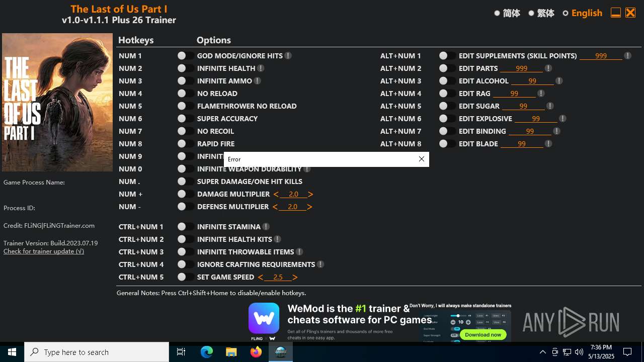Click the Damage Multiplier value 2.0

pyautogui.click(x=293, y=194)
